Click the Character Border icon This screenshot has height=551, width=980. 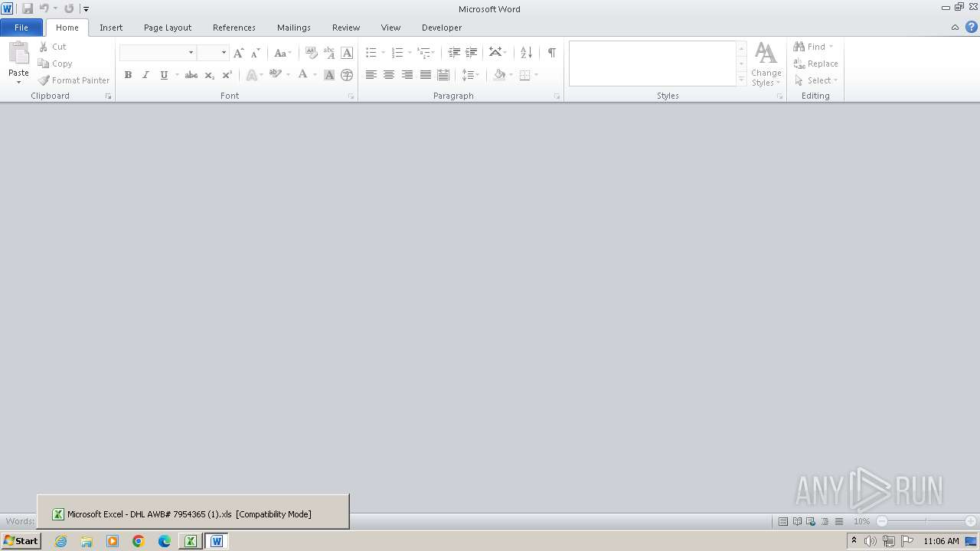pyautogui.click(x=347, y=53)
